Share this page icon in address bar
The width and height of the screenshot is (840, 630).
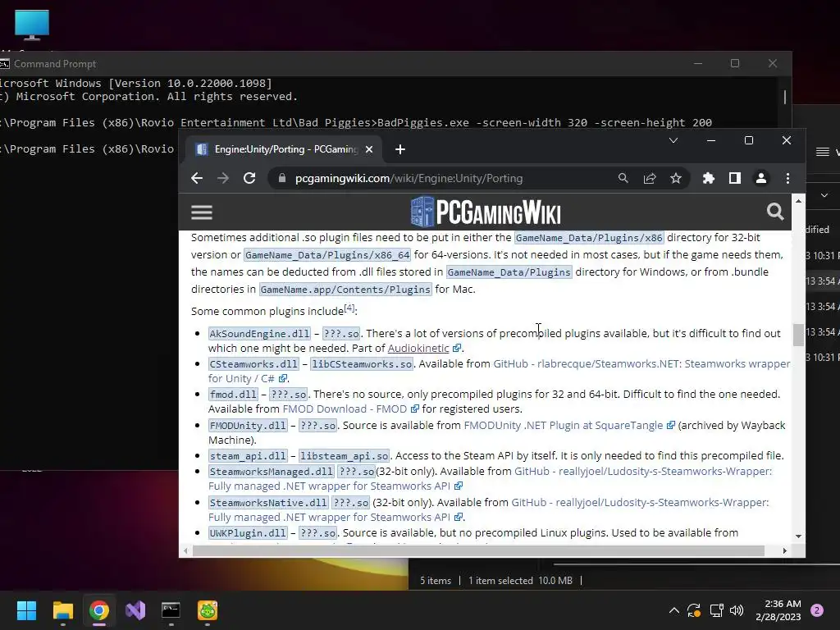coord(650,178)
